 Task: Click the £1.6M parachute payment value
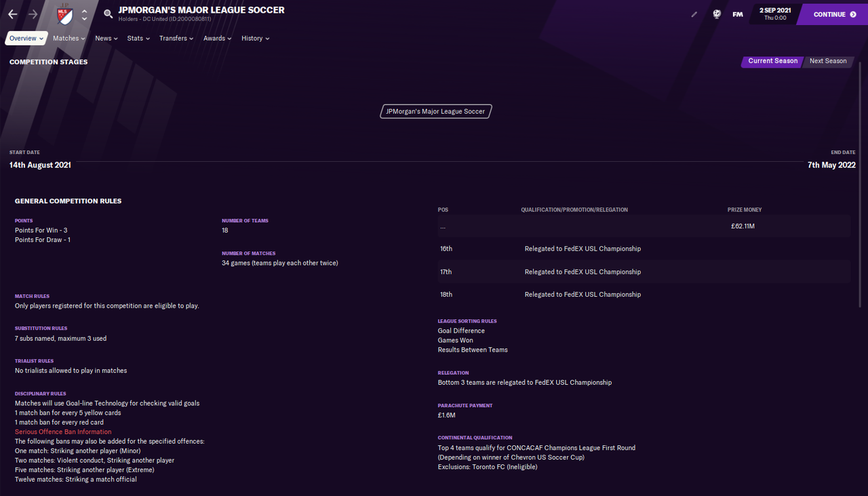click(447, 415)
